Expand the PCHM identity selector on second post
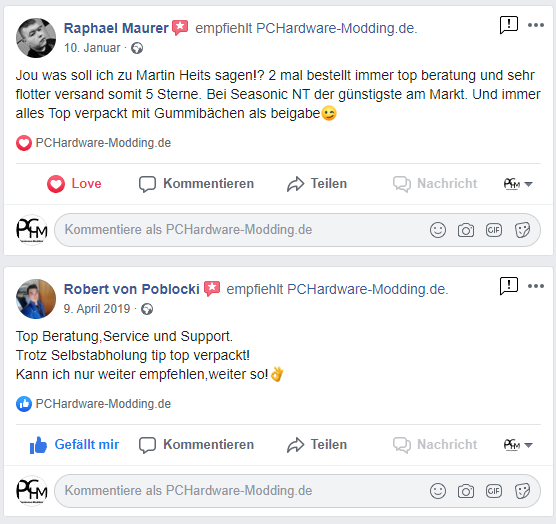This screenshot has height=524, width=556. (x=518, y=445)
